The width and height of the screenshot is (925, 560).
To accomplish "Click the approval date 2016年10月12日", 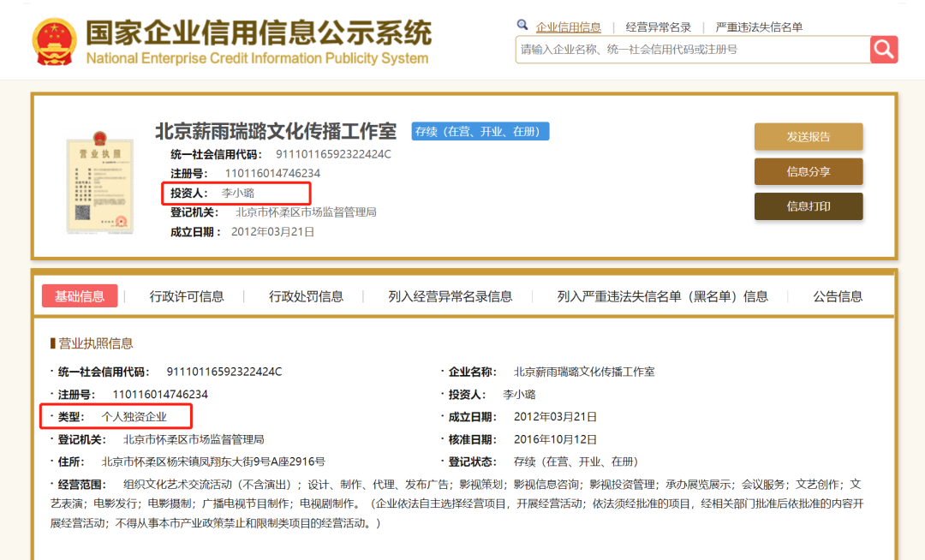I will click(555, 439).
